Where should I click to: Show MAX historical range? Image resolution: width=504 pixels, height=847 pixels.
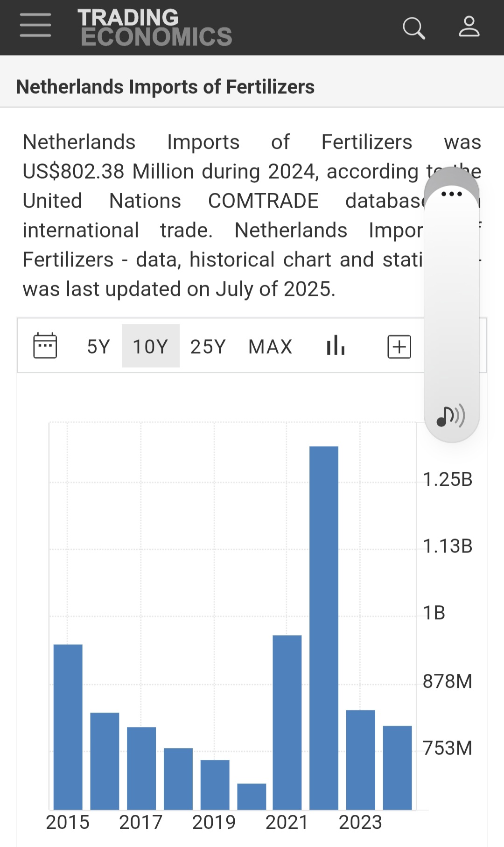pyautogui.click(x=270, y=347)
